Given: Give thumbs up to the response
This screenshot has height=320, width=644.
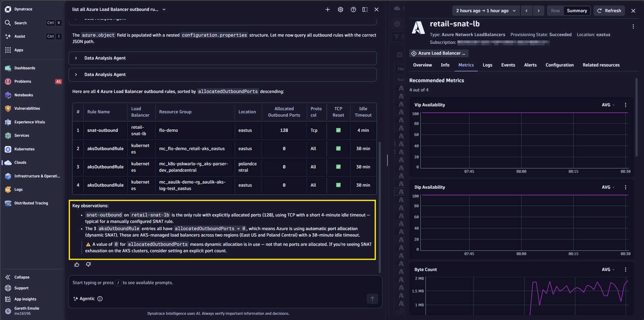Looking at the screenshot, I should 77,264.
